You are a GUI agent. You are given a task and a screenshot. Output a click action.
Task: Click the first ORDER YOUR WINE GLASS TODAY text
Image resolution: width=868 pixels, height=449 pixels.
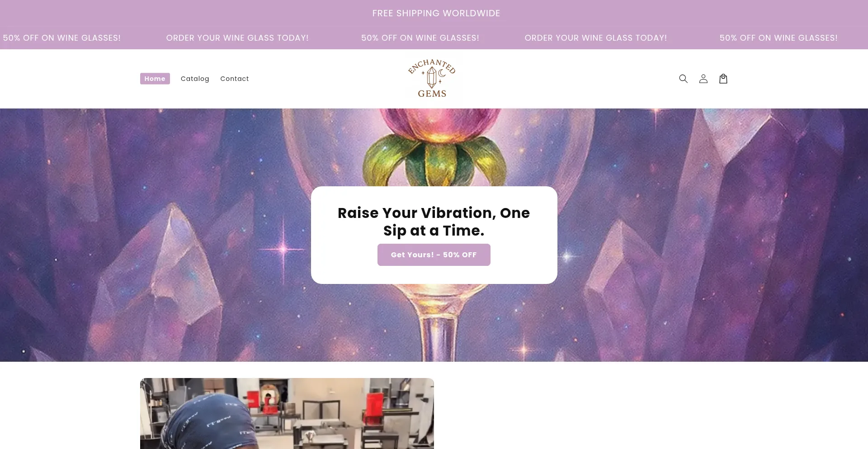pos(237,38)
